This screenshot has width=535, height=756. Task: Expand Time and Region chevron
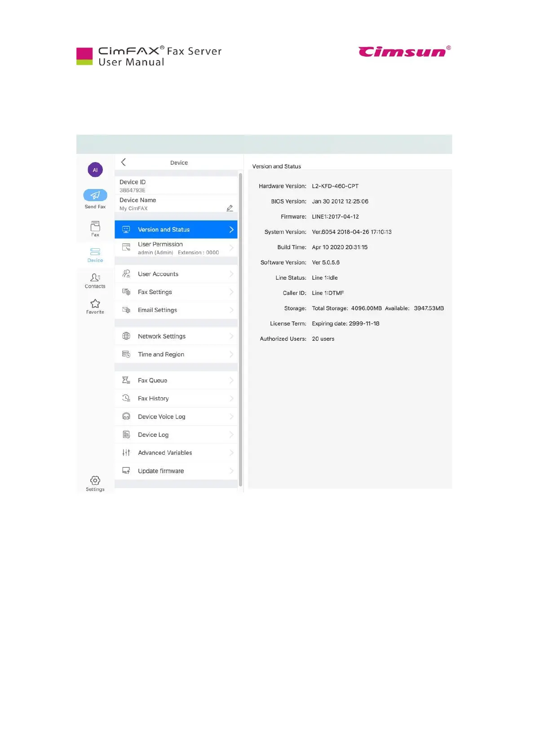pyautogui.click(x=231, y=354)
